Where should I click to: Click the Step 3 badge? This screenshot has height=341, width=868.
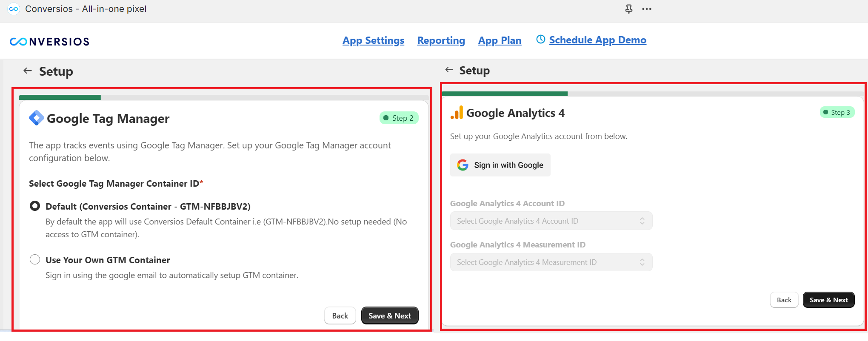click(x=837, y=112)
